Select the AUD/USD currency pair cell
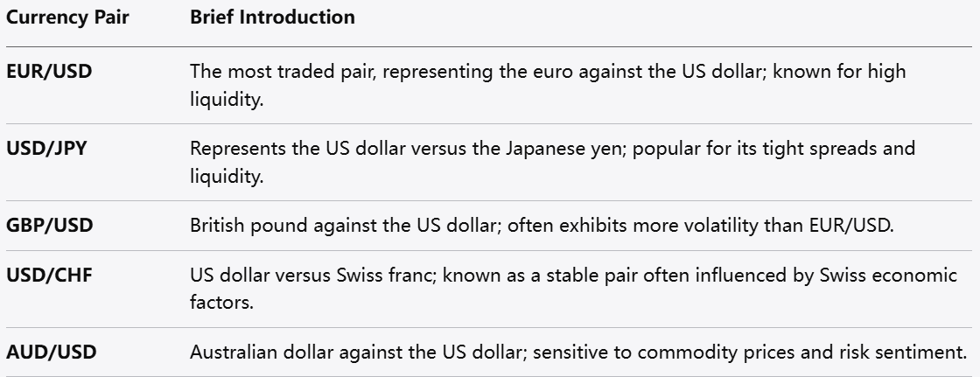 (x=51, y=353)
